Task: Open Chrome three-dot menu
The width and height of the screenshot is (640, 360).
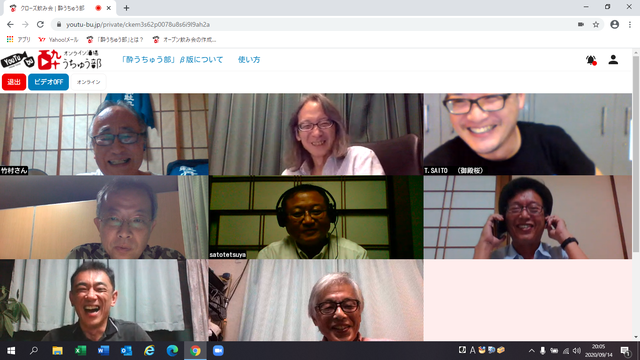Action: (630, 24)
